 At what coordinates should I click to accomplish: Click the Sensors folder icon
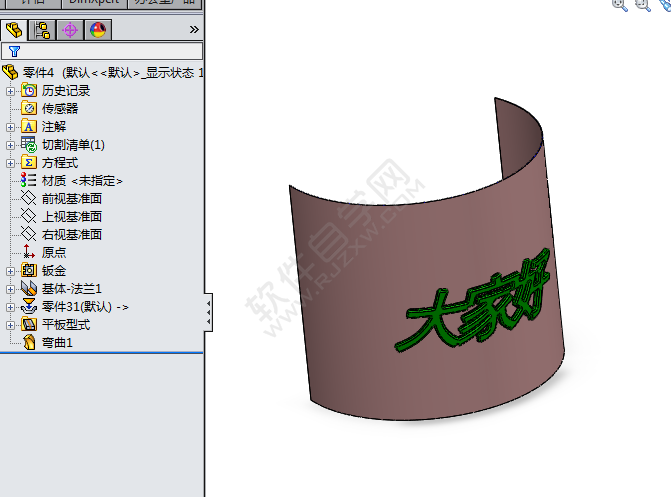point(29,108)
